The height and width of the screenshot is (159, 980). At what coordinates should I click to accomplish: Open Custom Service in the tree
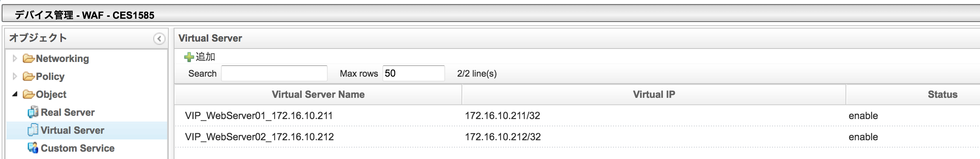click(x=77, y=148)
